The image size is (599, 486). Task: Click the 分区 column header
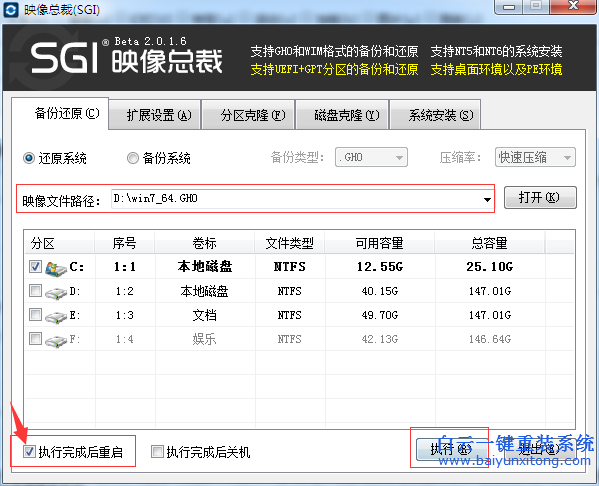[60, 243]
